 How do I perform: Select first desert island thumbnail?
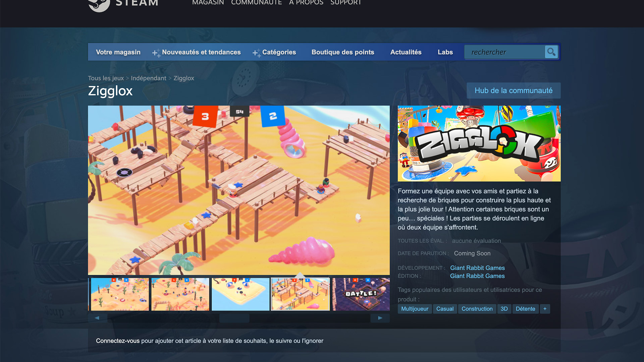pyautogui.click(x=120, y=294)
